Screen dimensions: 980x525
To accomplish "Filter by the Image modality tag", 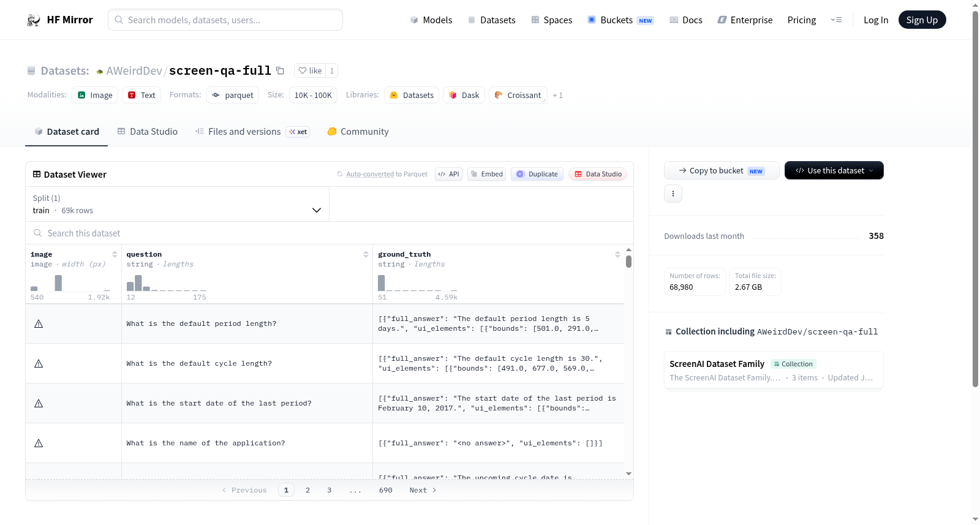I will pyautogui.click(x=95, y=95).
